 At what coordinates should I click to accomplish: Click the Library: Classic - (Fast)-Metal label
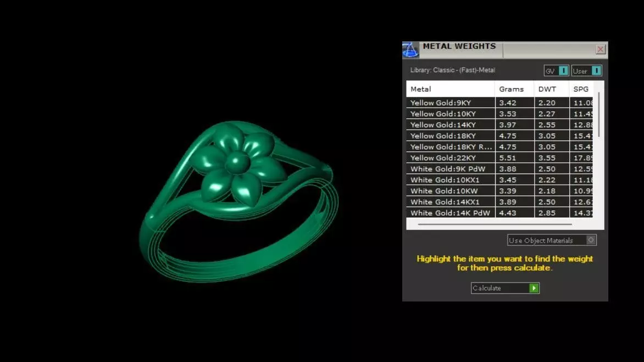[453, 70]
